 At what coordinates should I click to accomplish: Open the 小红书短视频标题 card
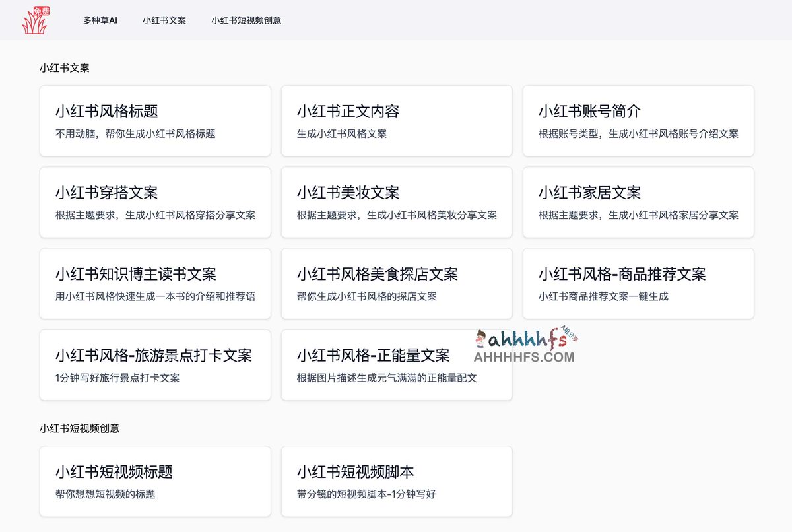point(155,481)
